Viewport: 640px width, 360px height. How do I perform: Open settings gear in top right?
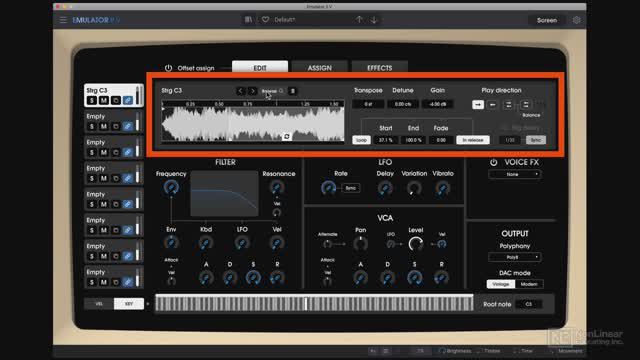(576, 20)
